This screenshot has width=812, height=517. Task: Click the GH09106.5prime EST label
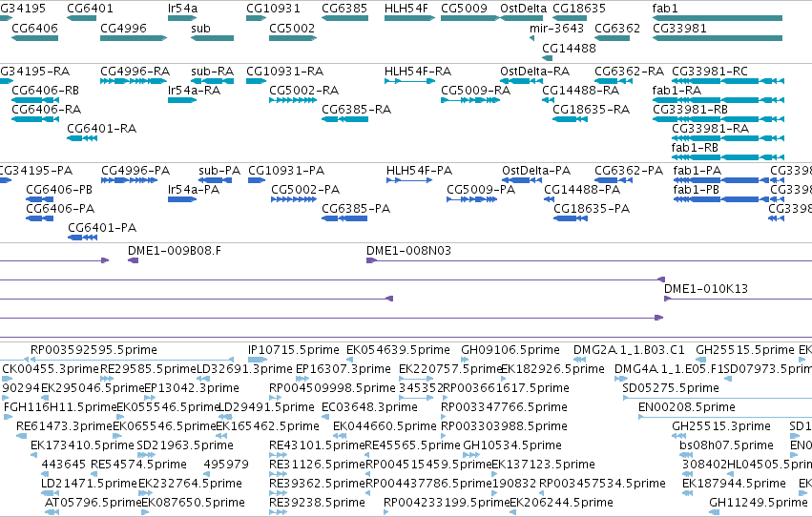[x=510, y=350]
